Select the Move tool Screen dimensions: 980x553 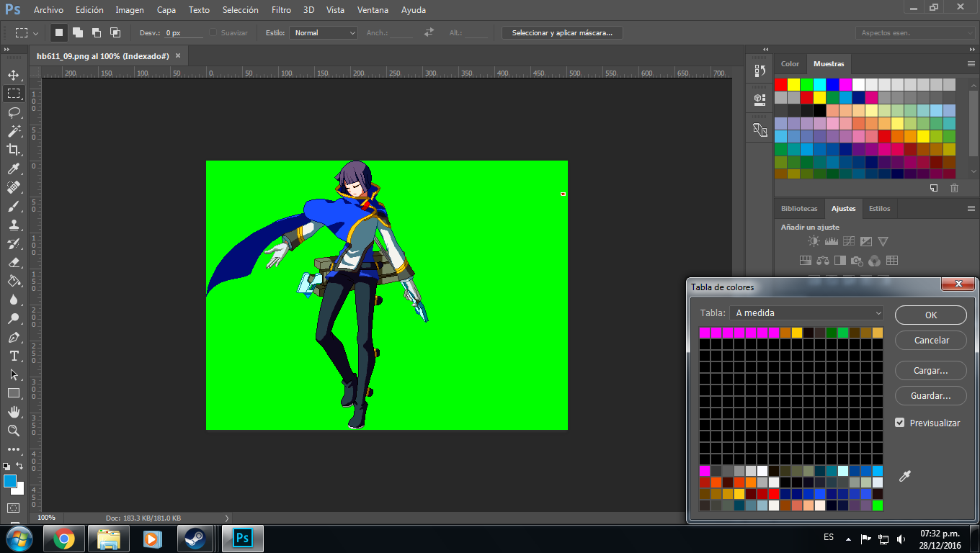pos(14,75)
